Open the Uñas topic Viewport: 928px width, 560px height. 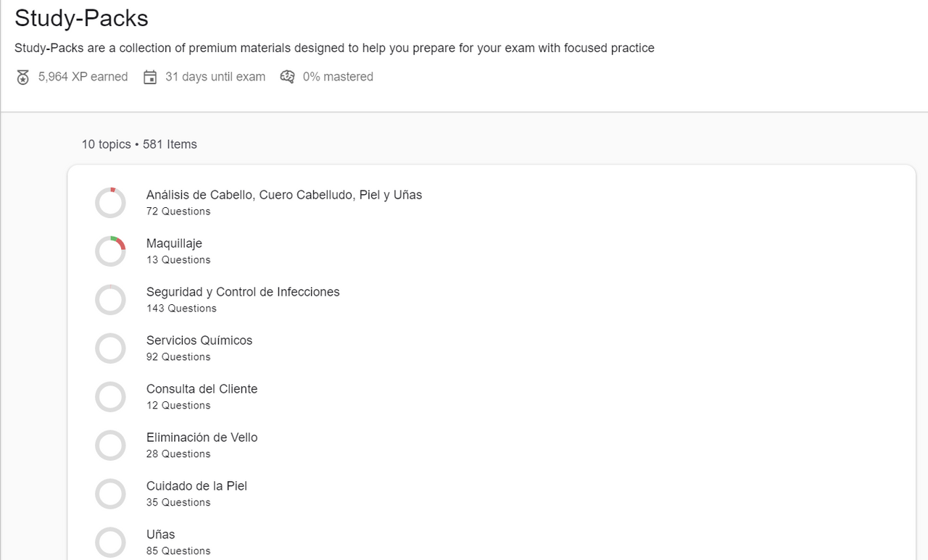(161, 535)
